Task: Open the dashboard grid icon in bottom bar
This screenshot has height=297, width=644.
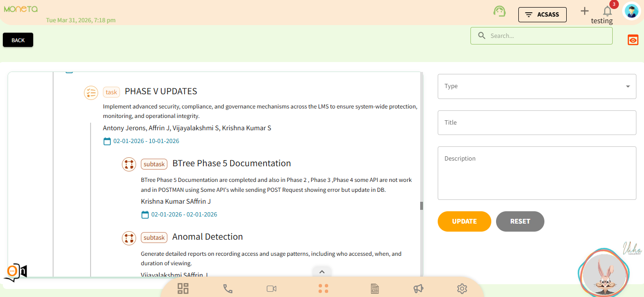Action: tap(183, 288)
